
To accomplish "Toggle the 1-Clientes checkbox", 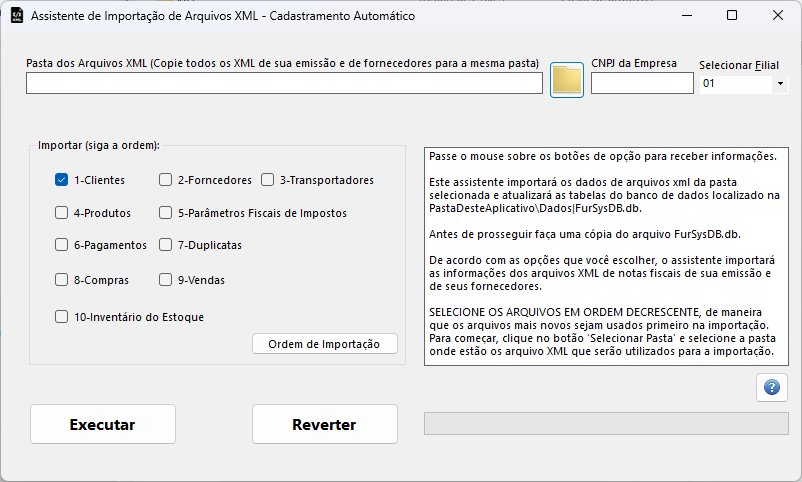I will click(x=62, y=180).
